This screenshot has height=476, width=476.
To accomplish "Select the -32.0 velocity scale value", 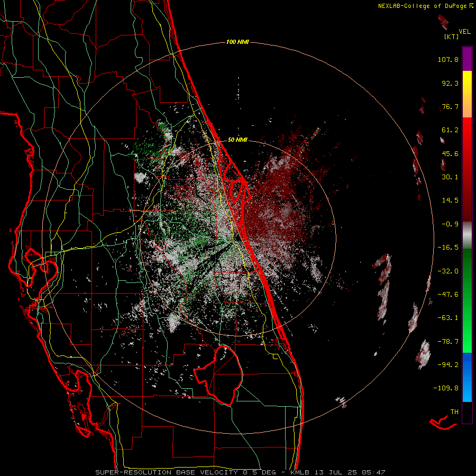I will 448,271.
